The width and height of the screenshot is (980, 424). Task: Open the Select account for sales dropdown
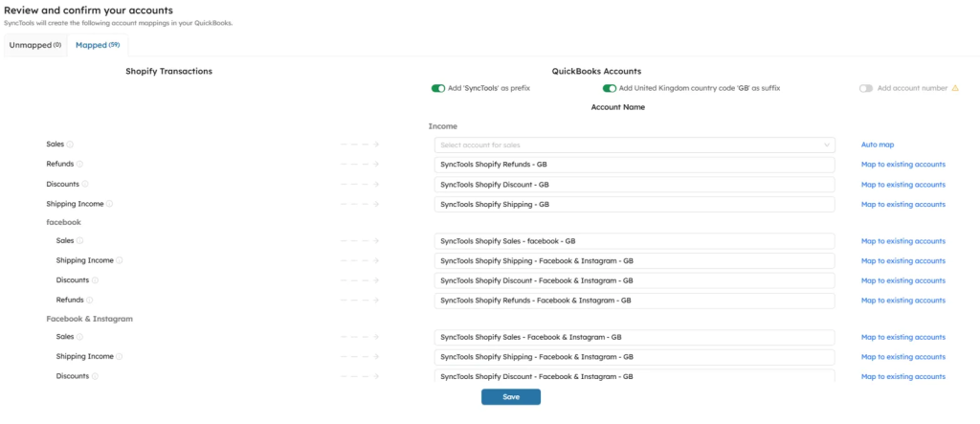634,145
